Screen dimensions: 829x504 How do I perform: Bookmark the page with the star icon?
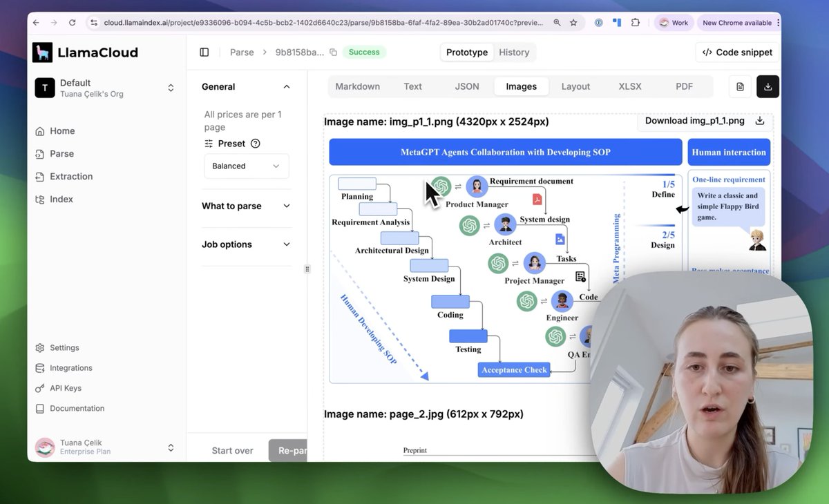tap(573, 23)
